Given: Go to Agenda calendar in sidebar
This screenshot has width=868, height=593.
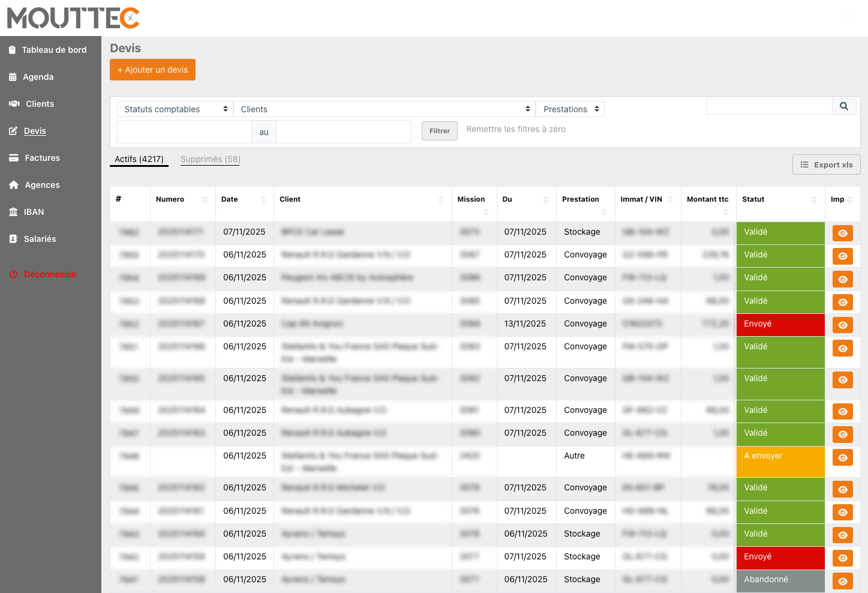Looking at the screenshot, I should point(38,77).
